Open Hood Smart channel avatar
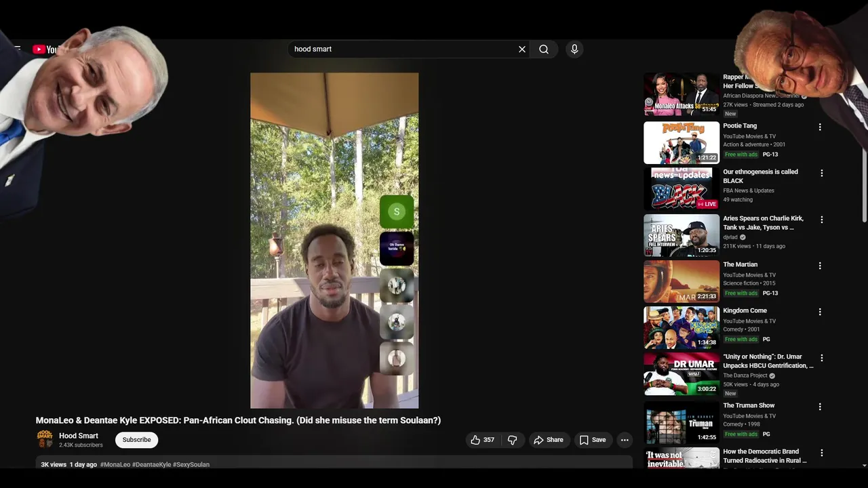Image resolution: width=868 pixels, height=488 pixels. tap(45, 439)
